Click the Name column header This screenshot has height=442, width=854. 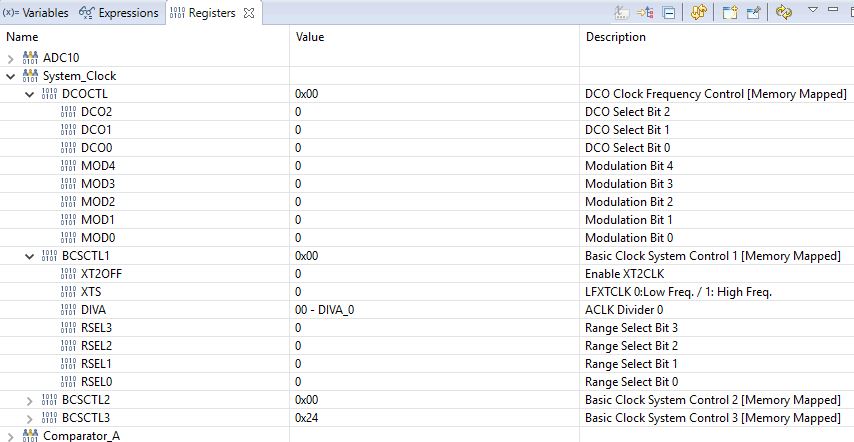22,37
